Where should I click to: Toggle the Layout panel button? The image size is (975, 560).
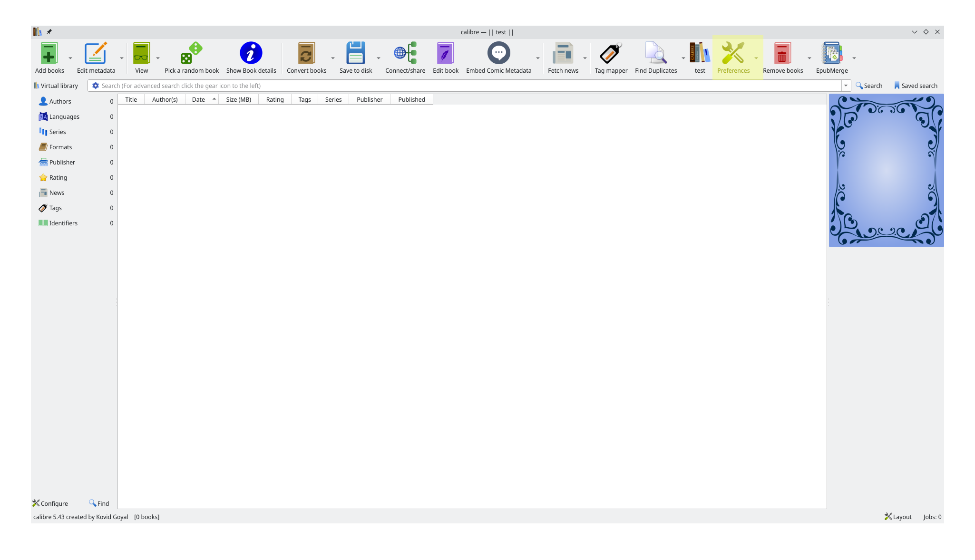[898, 517]
